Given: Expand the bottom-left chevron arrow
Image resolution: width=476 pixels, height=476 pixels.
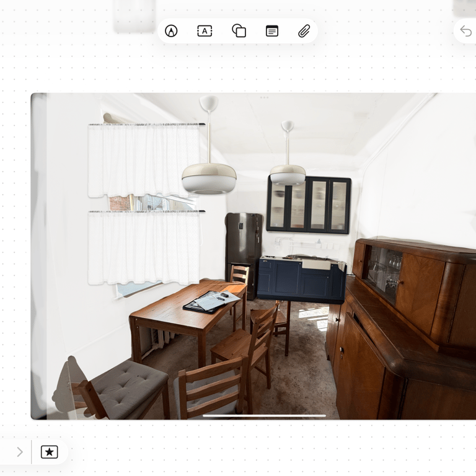Looking at the screenshot, I should coord(20,452).
